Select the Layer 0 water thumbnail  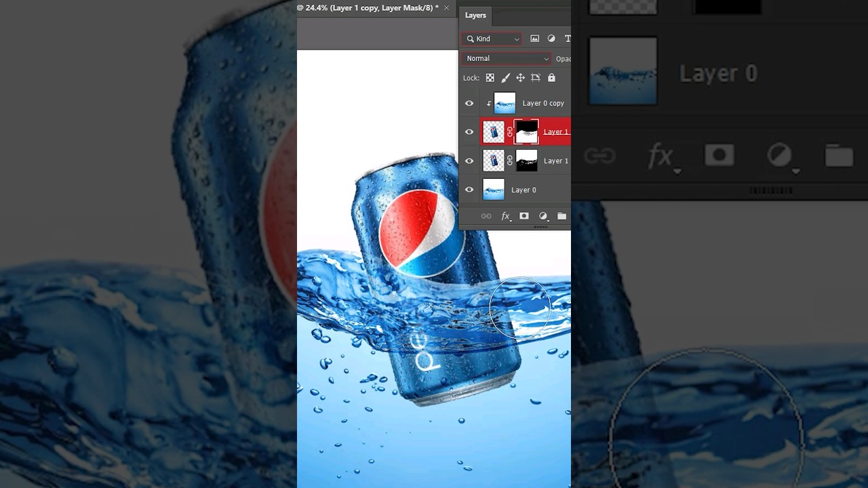pos(493,190)
